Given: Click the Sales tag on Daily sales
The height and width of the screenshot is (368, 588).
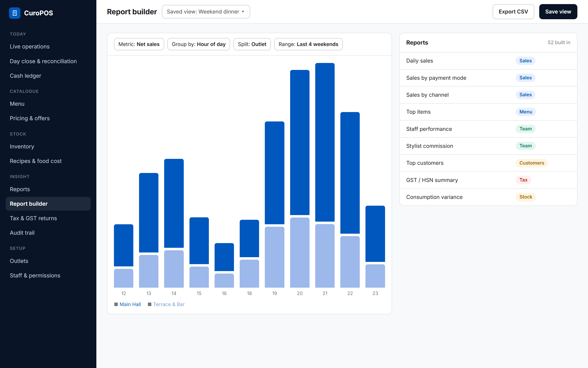Looking at the screenshot, I should 525,61.
